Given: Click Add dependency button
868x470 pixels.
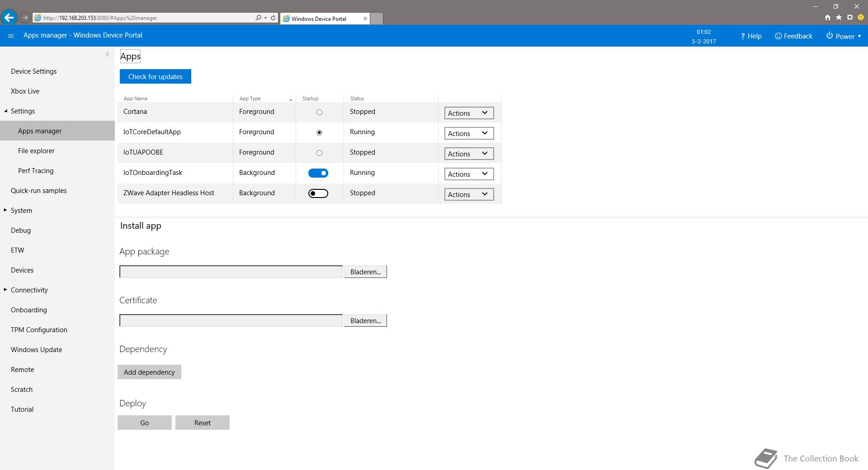Looking at the screenshot, I should (149, 372).
